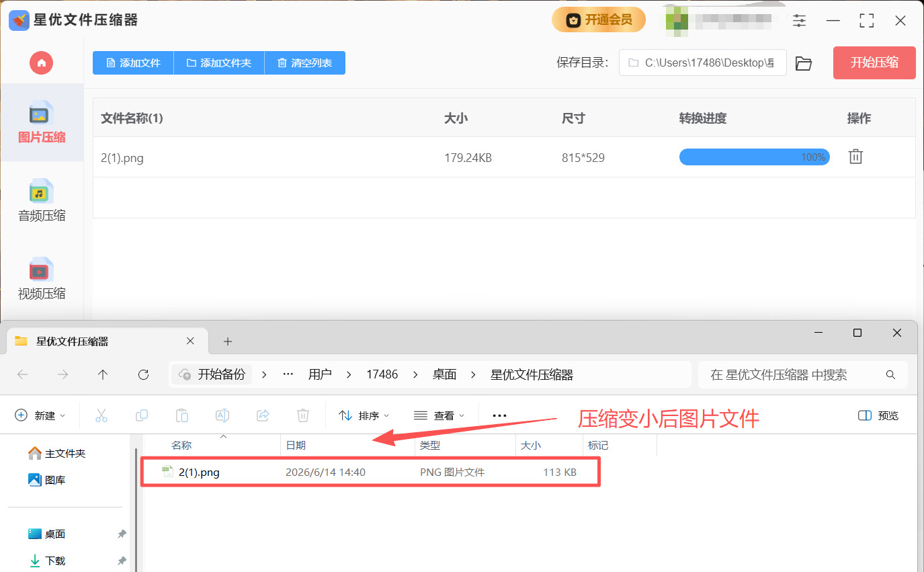Select the file 2(1).png in Explorer

tap(370, 472)
